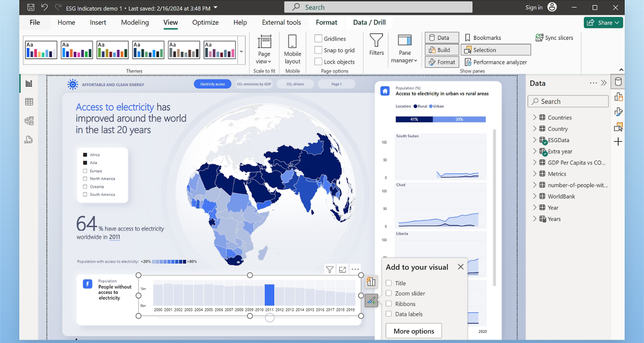Click the filter icon above bar chart
This screenshot has width=644, height=343.
tap(329, 270)
